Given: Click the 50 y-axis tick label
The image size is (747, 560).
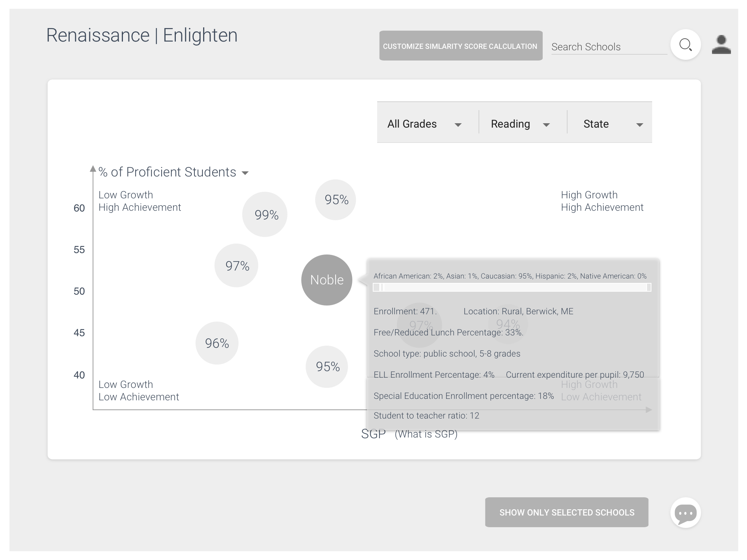Looking at the screenshot, I should 79,291.
